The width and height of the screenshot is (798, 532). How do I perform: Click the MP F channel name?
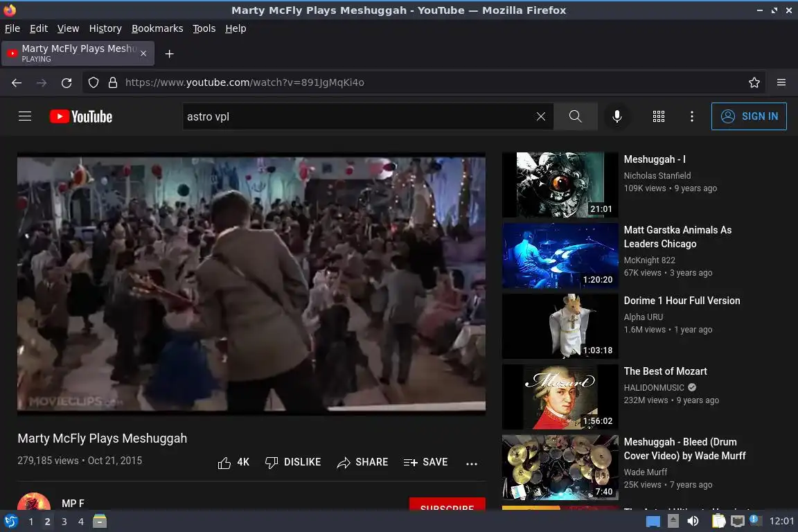(x=73, y=504)
